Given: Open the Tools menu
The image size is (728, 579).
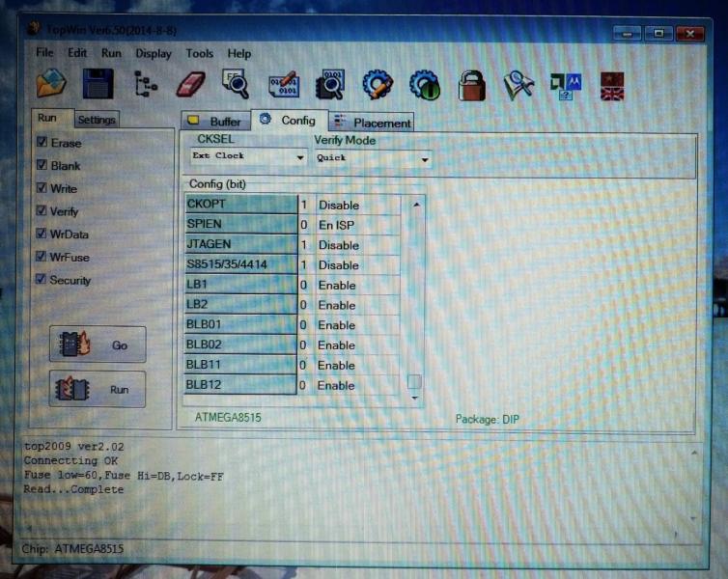Looking at the screenshot, I should click(x=200, y=54).
